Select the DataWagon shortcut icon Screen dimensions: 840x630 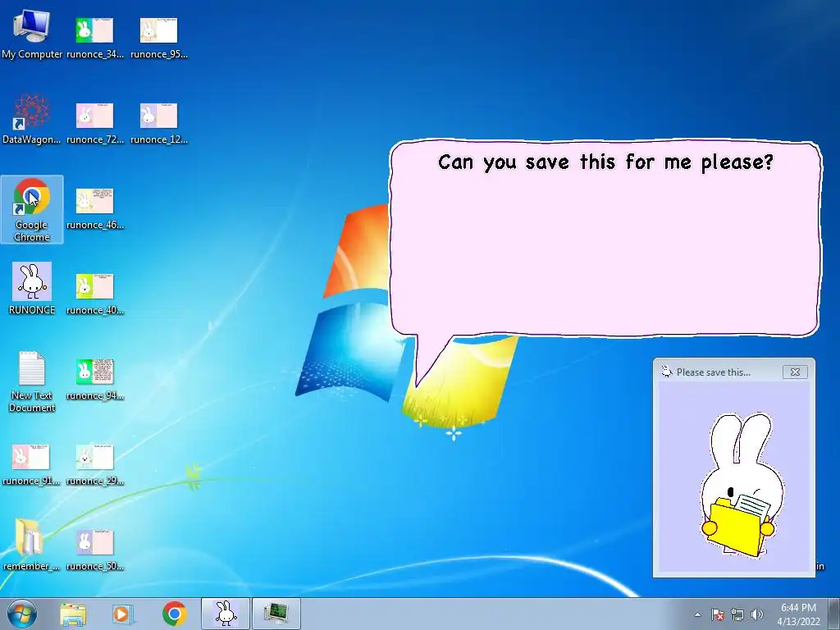click(x=32, y=120)
